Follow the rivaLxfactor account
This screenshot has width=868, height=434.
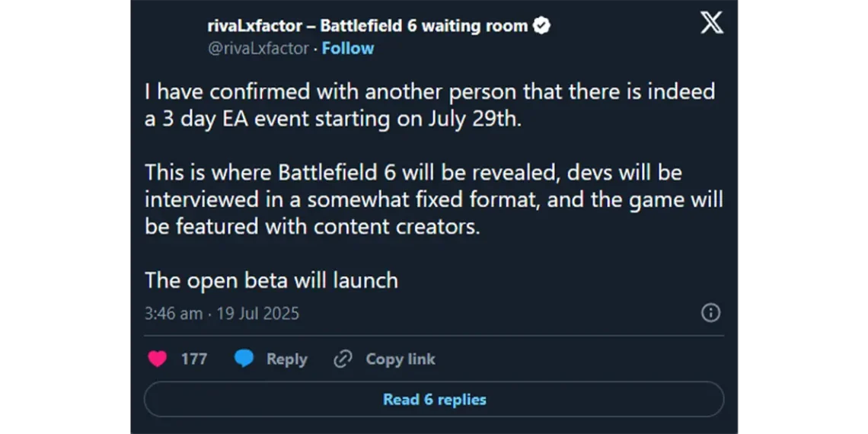[x=348, y=48]
